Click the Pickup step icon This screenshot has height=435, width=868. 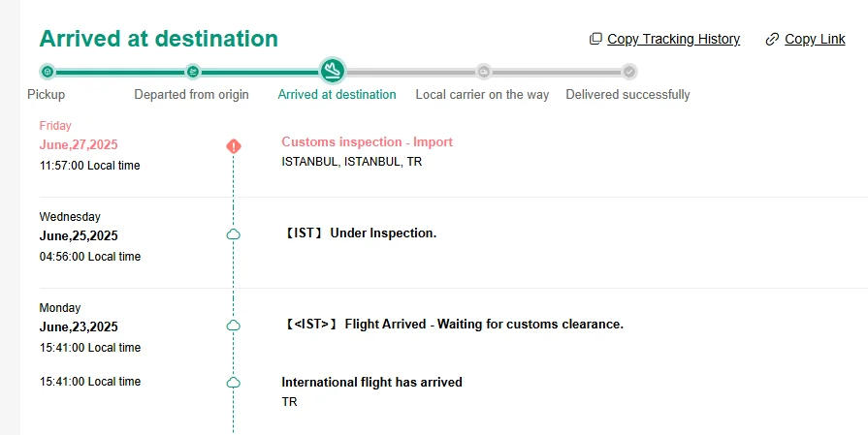tap(47, 72)
